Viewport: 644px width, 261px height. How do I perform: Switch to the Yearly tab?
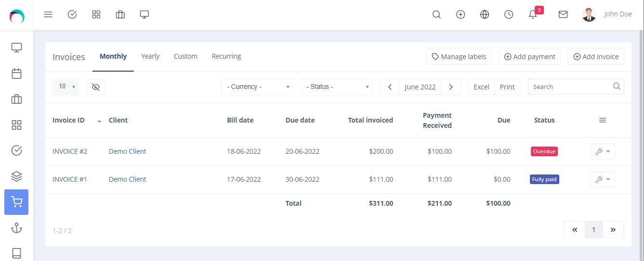click(x=150, y=56)
